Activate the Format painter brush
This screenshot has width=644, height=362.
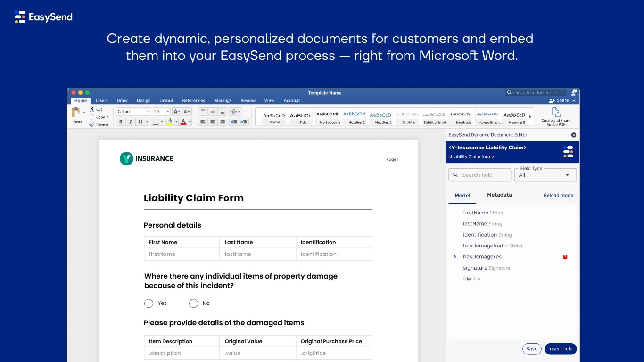click(x=92, y=125)
